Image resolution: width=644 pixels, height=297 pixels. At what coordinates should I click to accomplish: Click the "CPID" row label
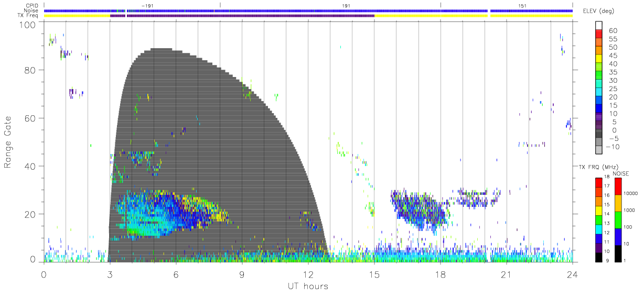[x=33, y=6]
